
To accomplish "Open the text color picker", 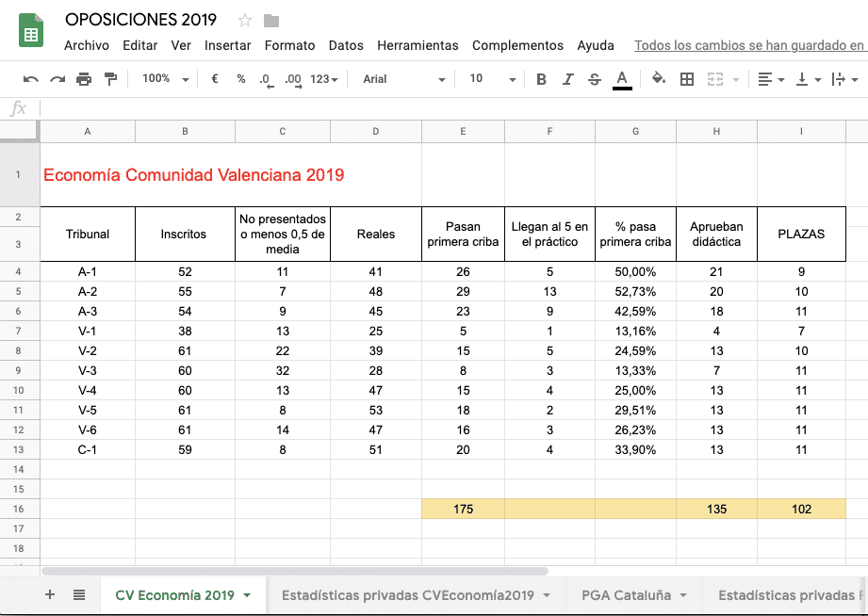I will click(622, 79).
